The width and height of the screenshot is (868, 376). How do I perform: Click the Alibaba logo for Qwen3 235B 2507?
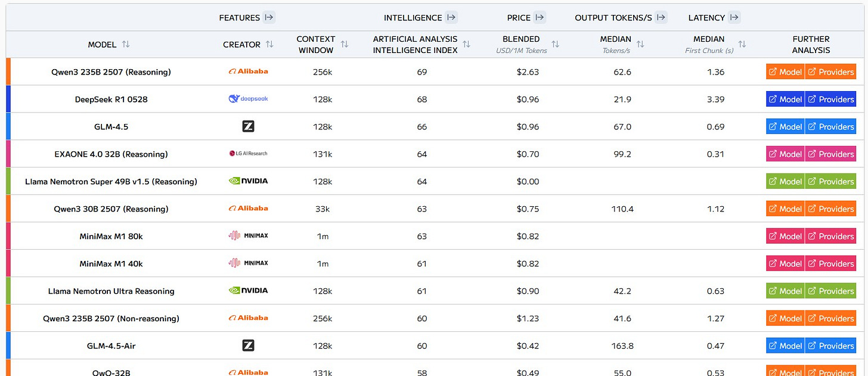tap(248, 72)
